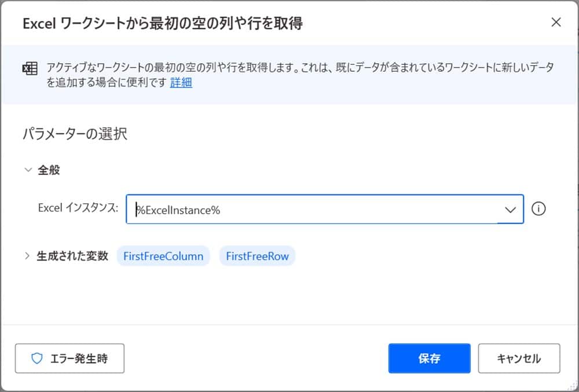This screenshot has width=579, height=392.
Task: Open the Excel インスタンス dropdown arrow
Action: pyautogui.click(x=510, y=210)
